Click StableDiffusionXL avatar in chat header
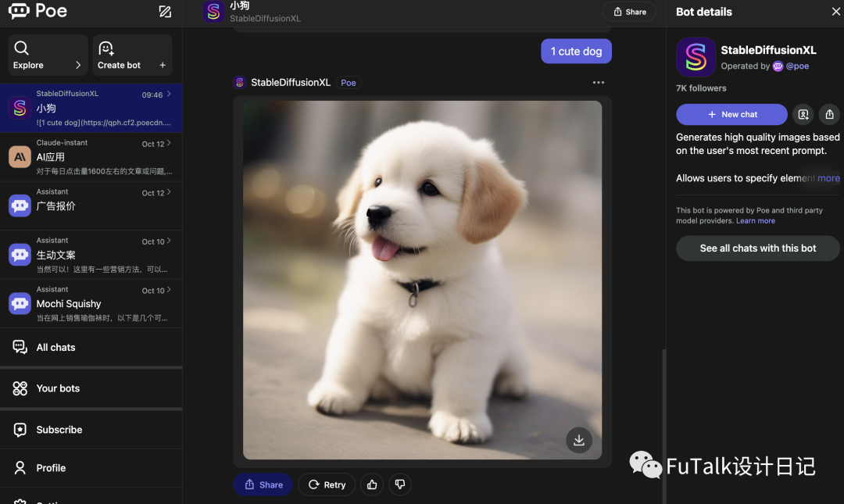 point(213,11)
